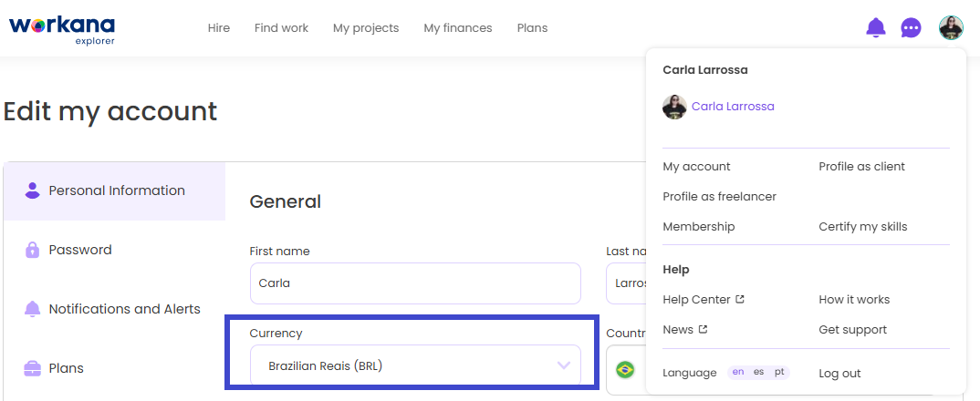Screen dimensions: 980x401
Task: Log out of the account
Action: click(839, 373)
